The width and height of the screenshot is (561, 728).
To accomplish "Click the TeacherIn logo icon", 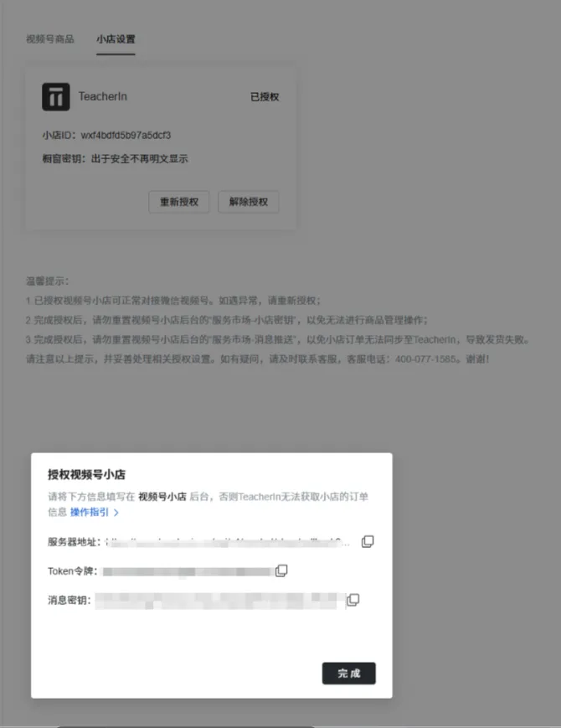I will pyautogui.click(x=56, y=96).
